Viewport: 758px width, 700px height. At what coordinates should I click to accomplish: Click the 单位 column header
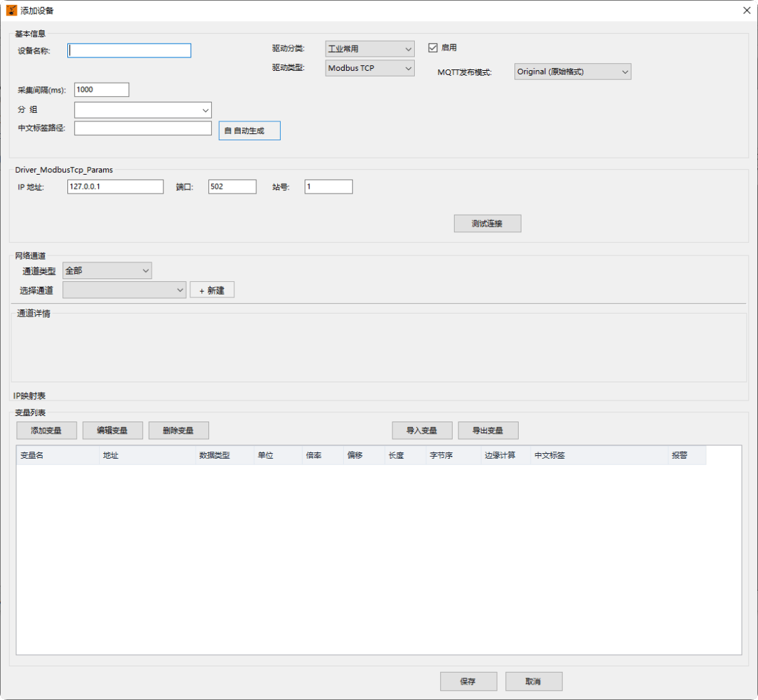(278, 455)
